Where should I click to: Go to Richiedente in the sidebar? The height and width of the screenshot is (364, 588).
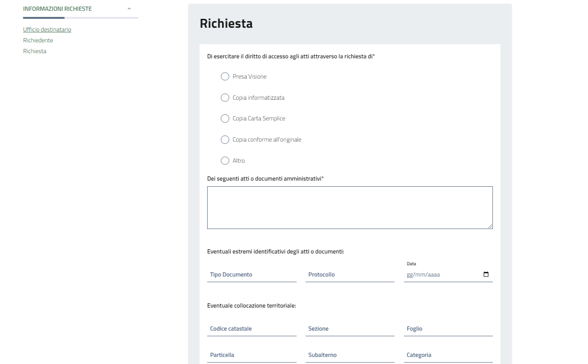tap(38, 40)
